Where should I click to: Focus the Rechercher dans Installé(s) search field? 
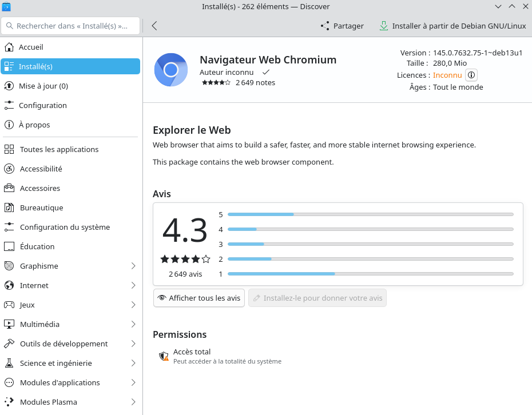pyautogui.click(x=72, y=26)
